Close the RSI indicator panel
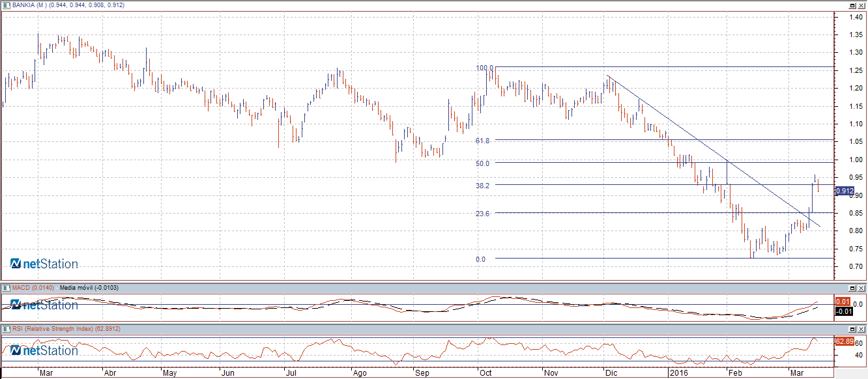Screen dimensions: 868x379 (861, 330)
